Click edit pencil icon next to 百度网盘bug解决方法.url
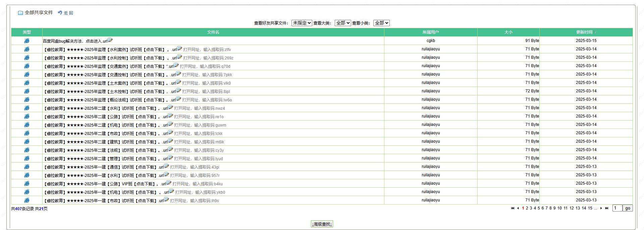The height and width of the screenshot is (230, 644). point(110,40)
